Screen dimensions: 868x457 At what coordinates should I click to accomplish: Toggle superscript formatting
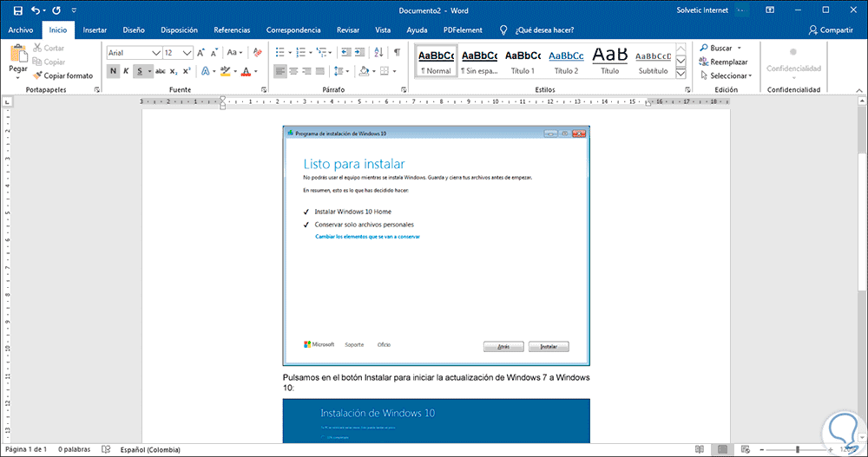(x=187, y=71)
